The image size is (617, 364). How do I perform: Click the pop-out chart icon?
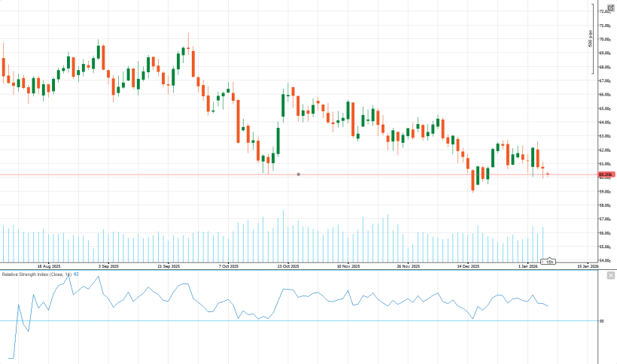pos(610,8)
